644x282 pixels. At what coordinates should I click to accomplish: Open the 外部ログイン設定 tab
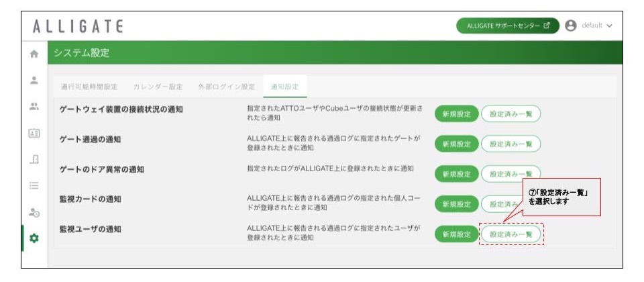[226, 87]
